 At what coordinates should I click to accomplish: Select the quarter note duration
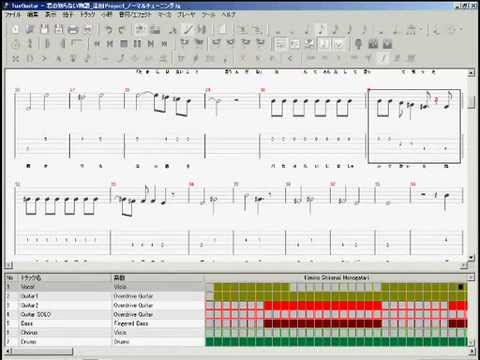307,30
